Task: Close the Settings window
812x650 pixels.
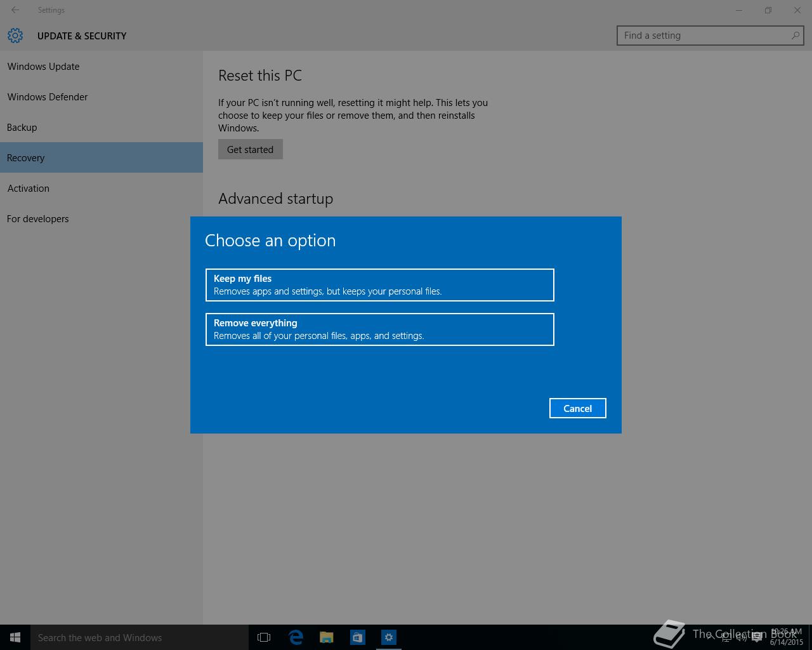Action: [x=797, y=10]
